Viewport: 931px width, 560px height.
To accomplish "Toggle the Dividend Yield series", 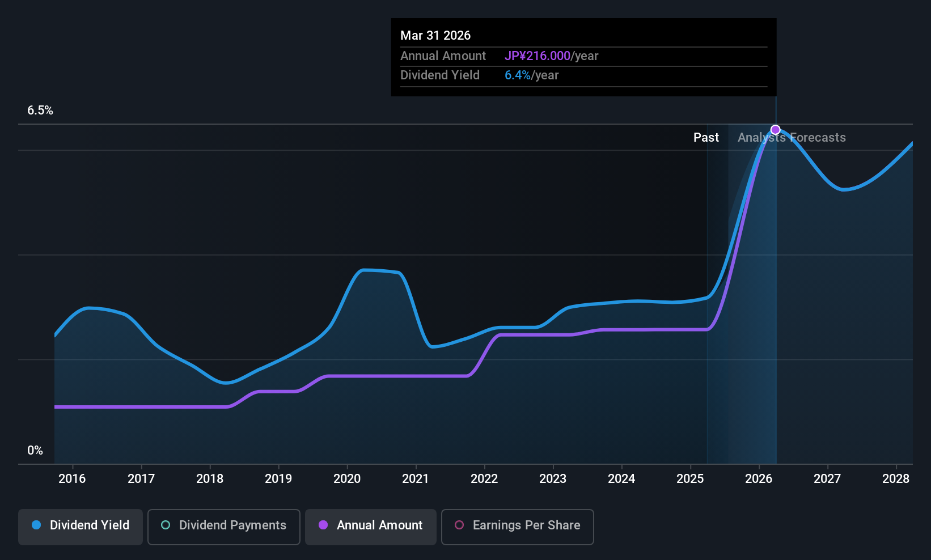I will (80, 527).
